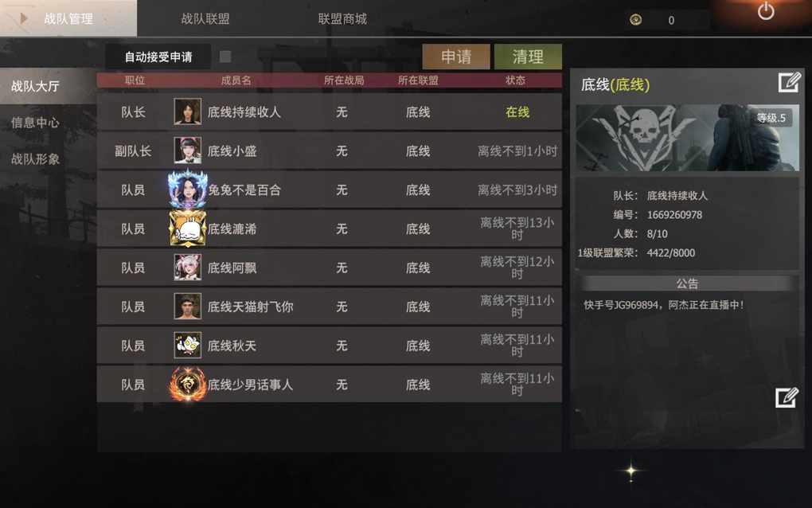
Task: Click the back arrow beside 战队管理
Action: (x=23, y=18)
